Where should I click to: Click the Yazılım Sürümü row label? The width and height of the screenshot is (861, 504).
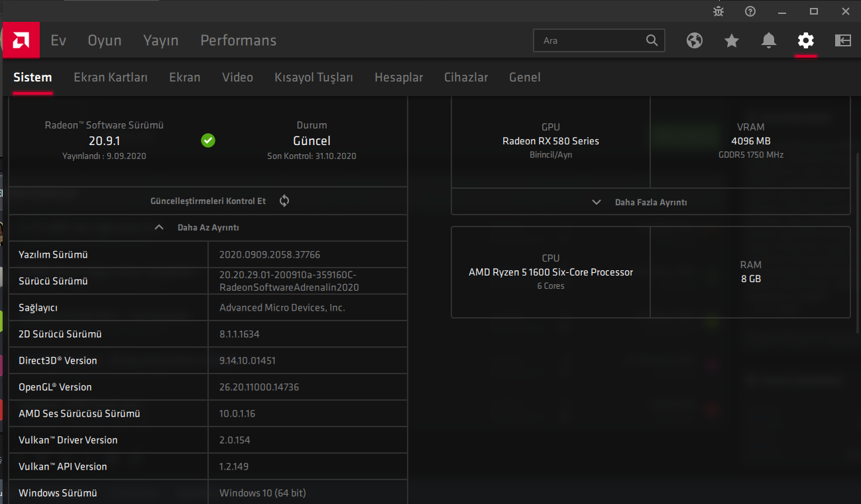[53, 254]
